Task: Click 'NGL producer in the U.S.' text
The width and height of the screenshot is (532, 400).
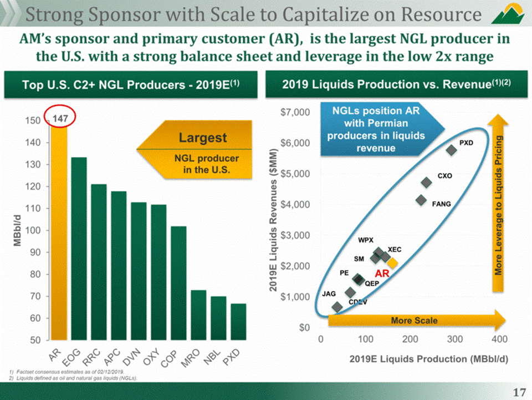Action: (x=206, y=164)
